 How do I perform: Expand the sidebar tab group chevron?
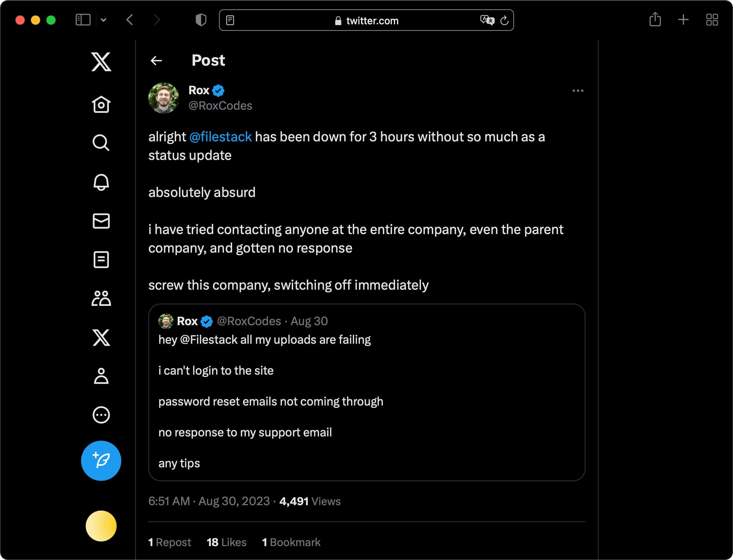(x=104, y=20)
